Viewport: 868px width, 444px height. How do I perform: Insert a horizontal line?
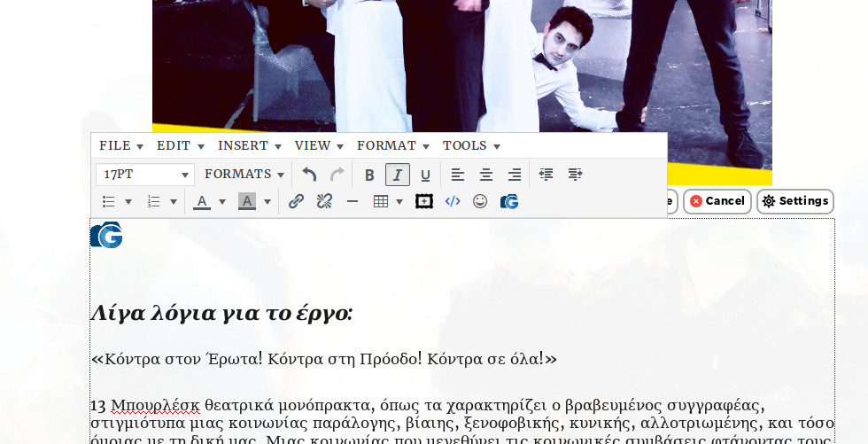coord(353,201)
